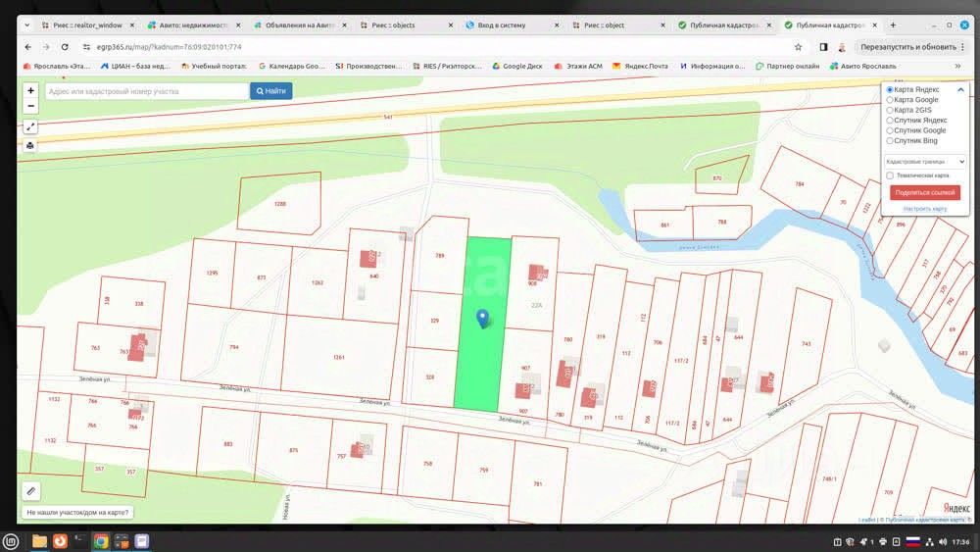Screen dimensions: 980x552
Task: Click the blue location marker on green parcel
Action: pos(482,318)
